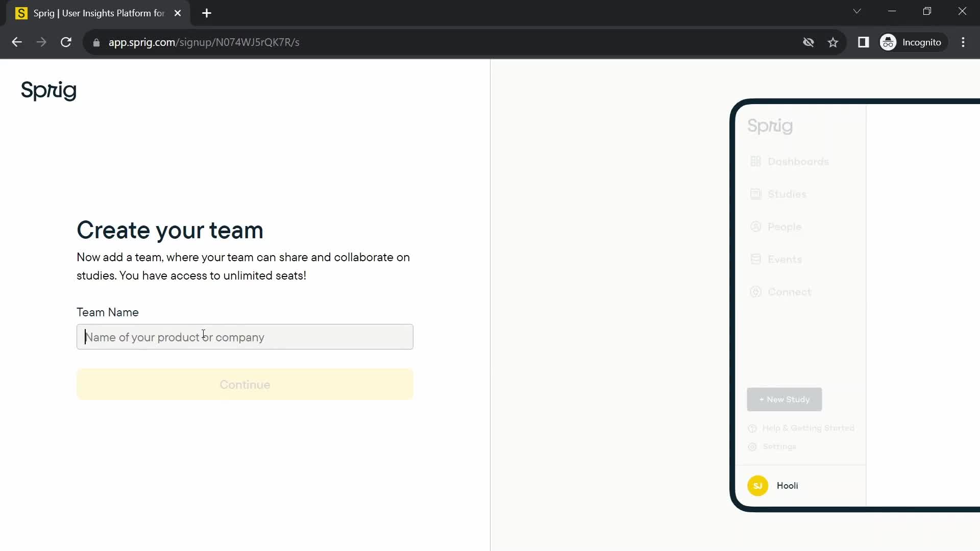Click Studies in the preview sidebar

[787, 194]
